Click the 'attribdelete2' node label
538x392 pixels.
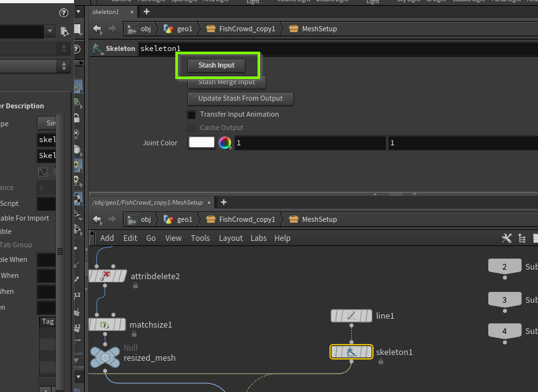155,277
